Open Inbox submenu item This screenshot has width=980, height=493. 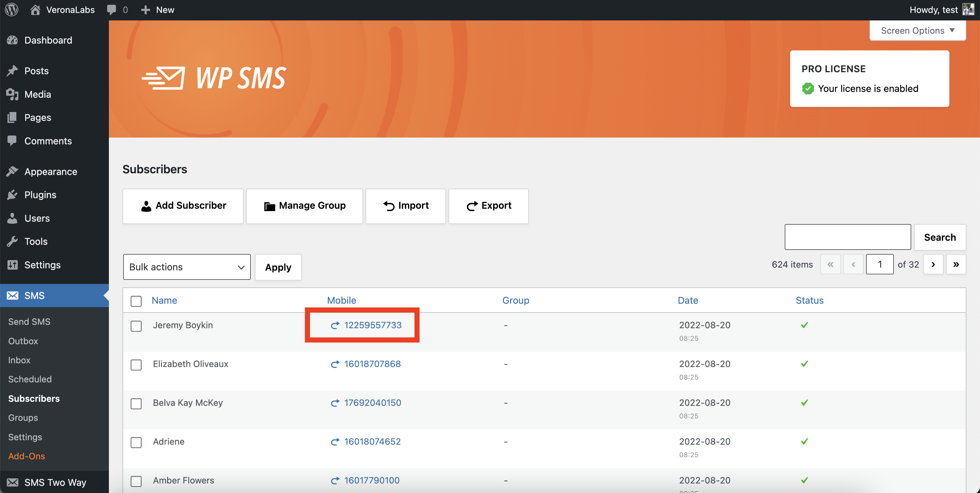pos(19,360)
